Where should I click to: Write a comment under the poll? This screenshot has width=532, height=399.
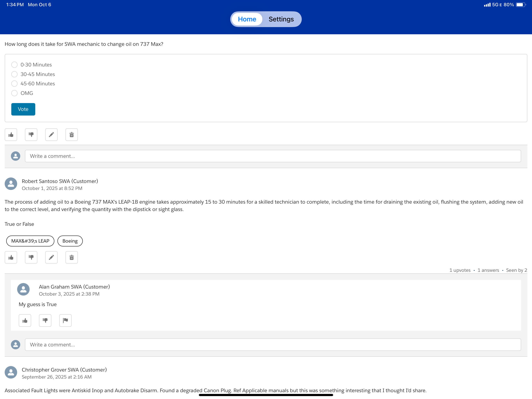[x=273, y=156]
